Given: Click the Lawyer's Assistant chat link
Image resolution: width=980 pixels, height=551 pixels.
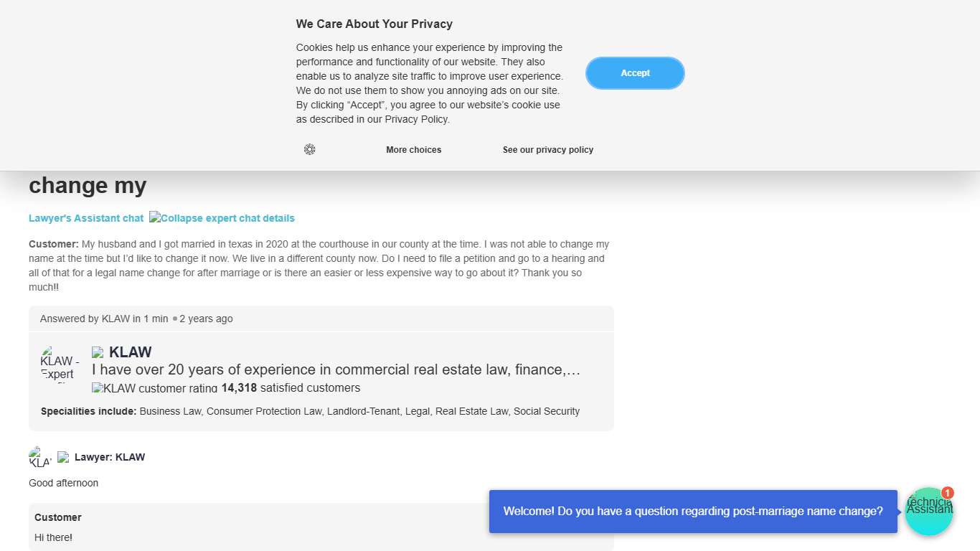Looking at the screenshot, I should tap(86, 218).
